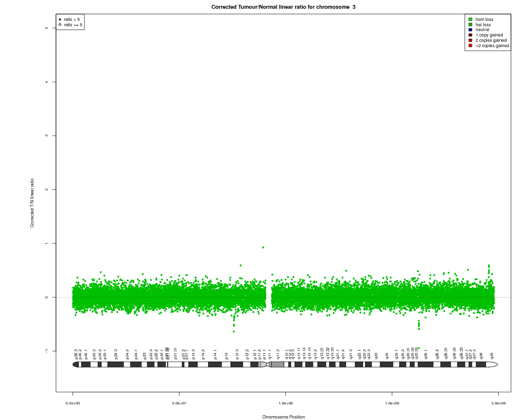Click the het loss green legend swatch
This screenshot has width=525, height=420.
471,25
